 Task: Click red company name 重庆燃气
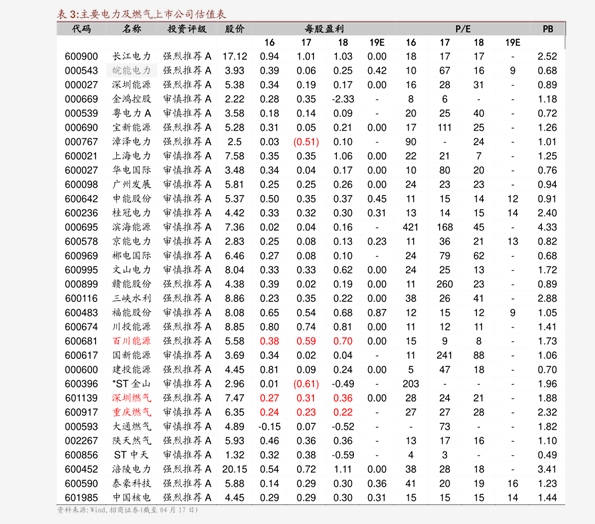pyautogui.click(x=132, y=412)
